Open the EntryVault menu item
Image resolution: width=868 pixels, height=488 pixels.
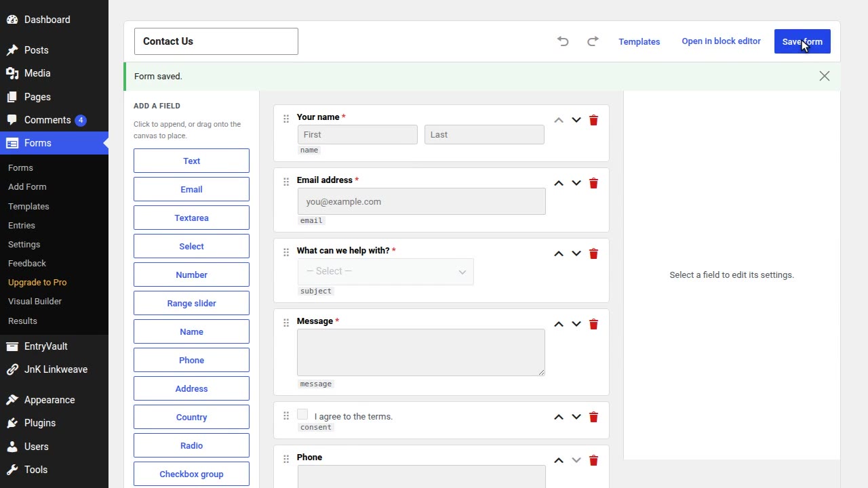pos(54,346)
